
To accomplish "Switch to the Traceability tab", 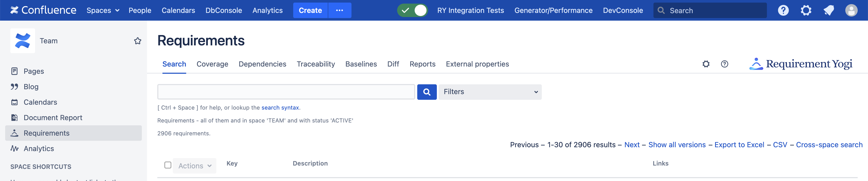I will [x=315, y=64].
